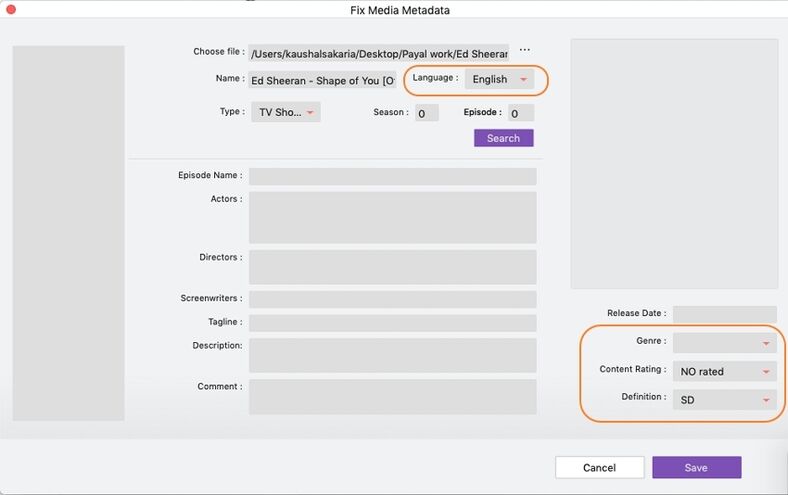Click inside the Actors text box
Screen dimensions: 788x495
pyautogui.click(x=392, y=217)
